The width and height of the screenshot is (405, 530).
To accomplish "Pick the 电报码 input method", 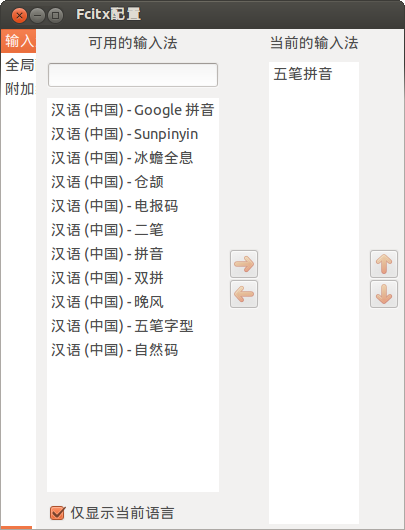I will [x=133, y=206].
